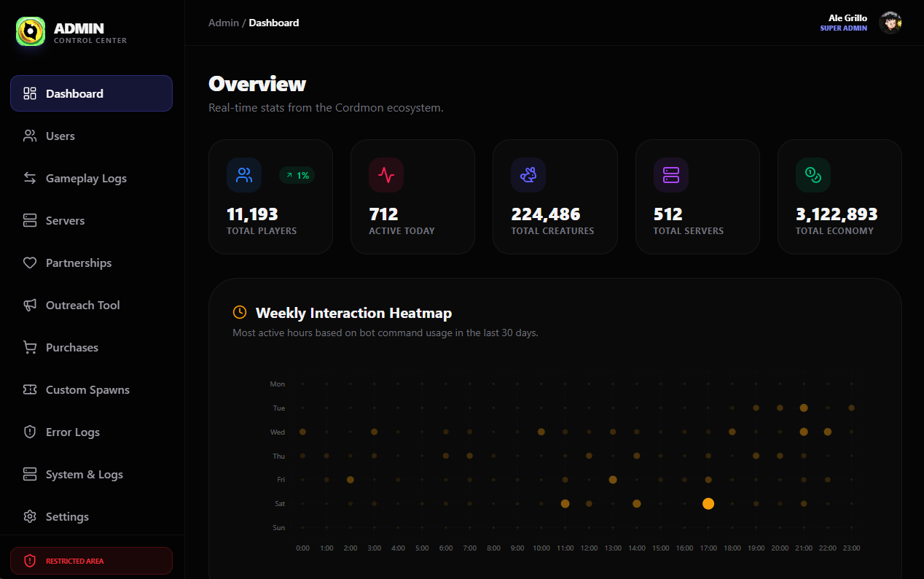Click the heatmap clock icon

click(x=240, y=313)
